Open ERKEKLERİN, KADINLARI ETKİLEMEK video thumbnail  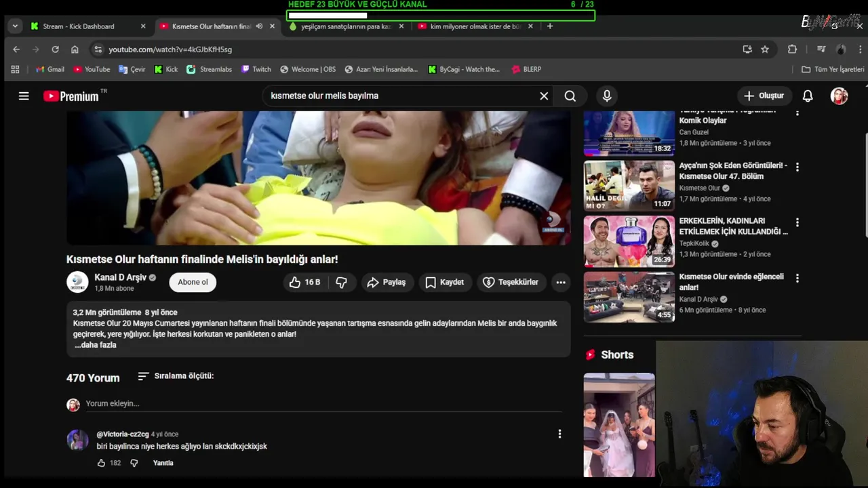coord(629,241)
